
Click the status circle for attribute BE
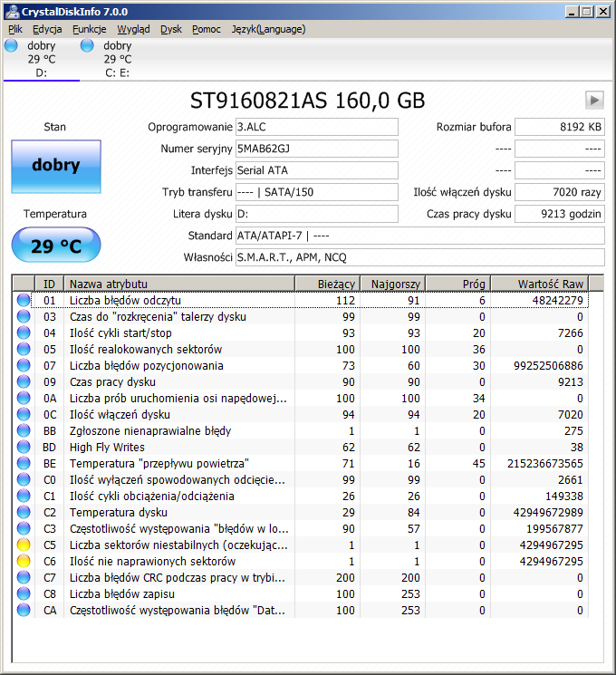(24, 464)
